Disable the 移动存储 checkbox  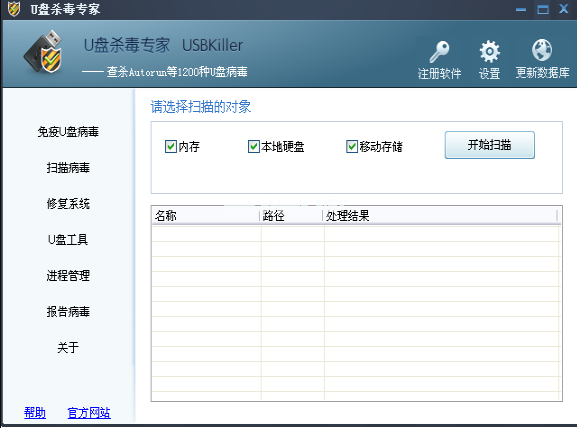pos(352,146)
